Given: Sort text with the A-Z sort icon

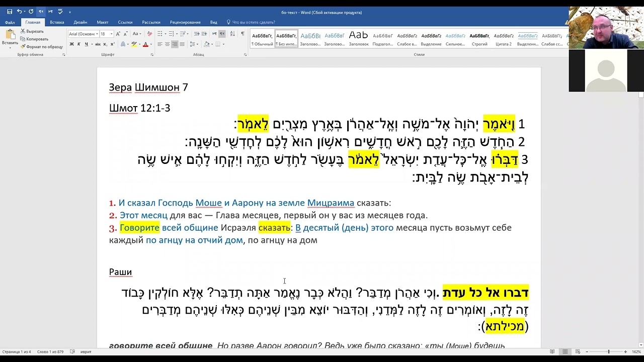Looking at the screenshot, I should (x=232, y=34).
